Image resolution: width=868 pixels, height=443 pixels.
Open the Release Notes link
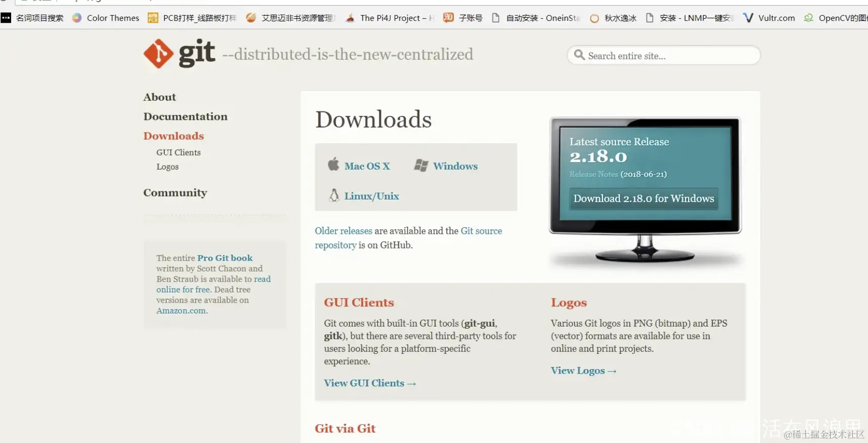594,174
